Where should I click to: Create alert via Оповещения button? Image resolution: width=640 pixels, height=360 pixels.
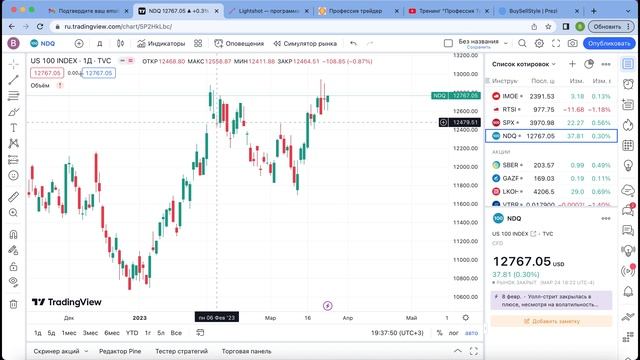pyautogui.click(x=239, y=43)
